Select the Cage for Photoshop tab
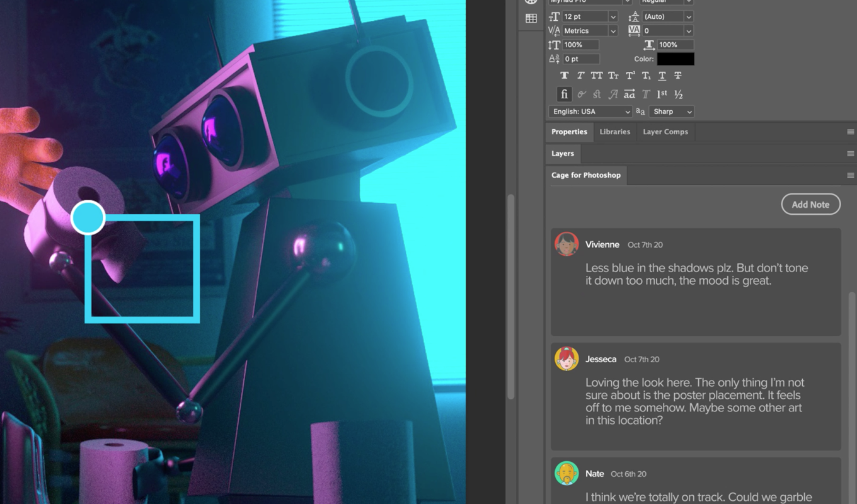This screenshot has height=504, width=857. click(586, 175)
